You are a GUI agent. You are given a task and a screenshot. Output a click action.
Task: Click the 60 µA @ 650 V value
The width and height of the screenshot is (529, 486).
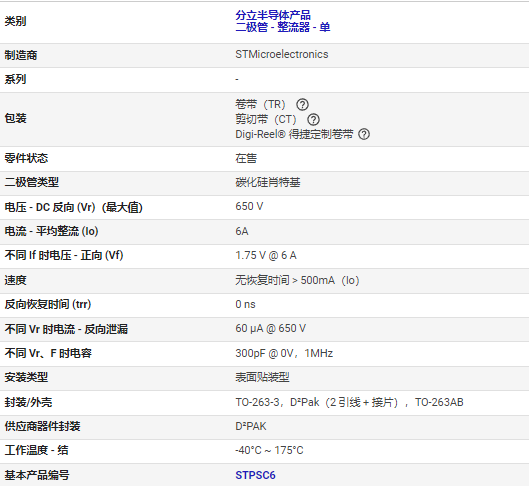click(271, 328)
